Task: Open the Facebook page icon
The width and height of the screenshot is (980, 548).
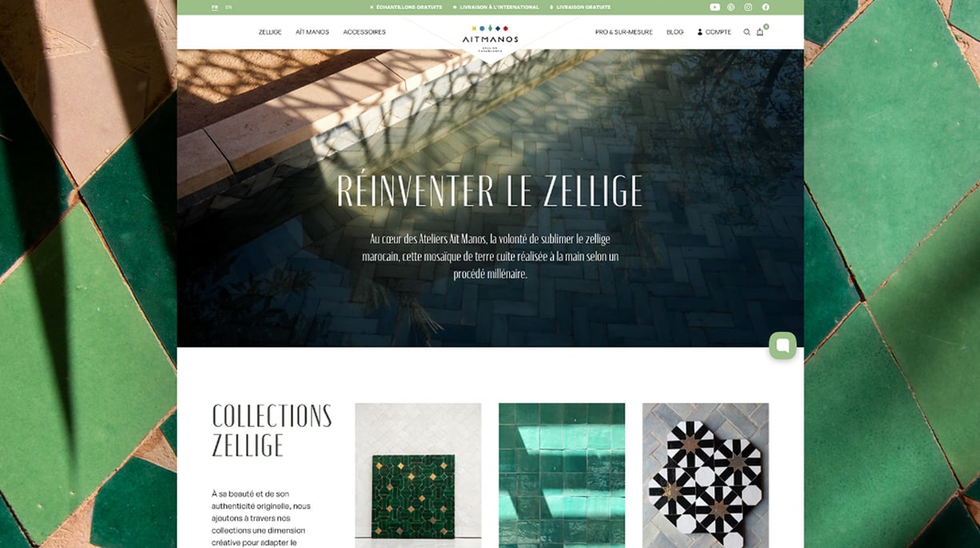Action: click(x=765, y=7)
